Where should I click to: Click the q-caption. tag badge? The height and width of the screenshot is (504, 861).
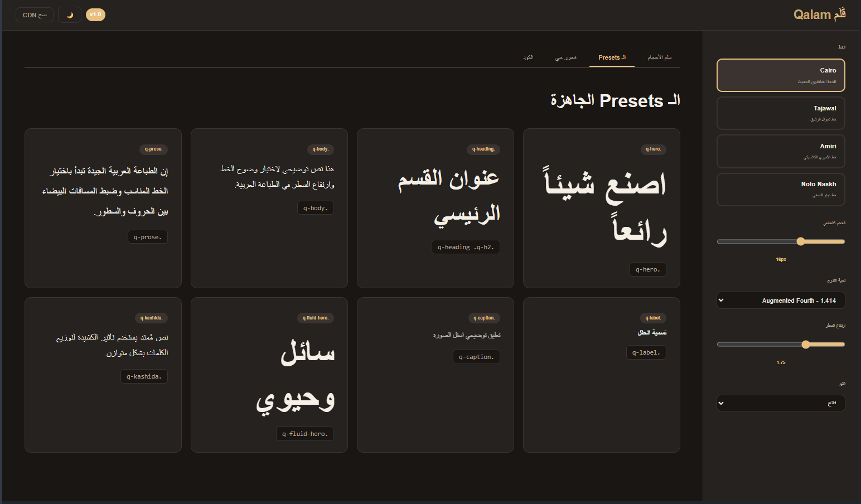coord(484,318)
